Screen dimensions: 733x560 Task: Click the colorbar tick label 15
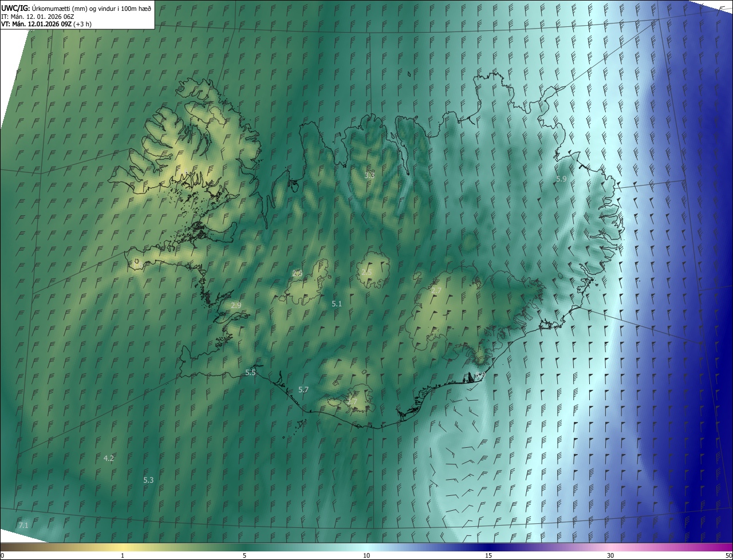pos(488,556)
